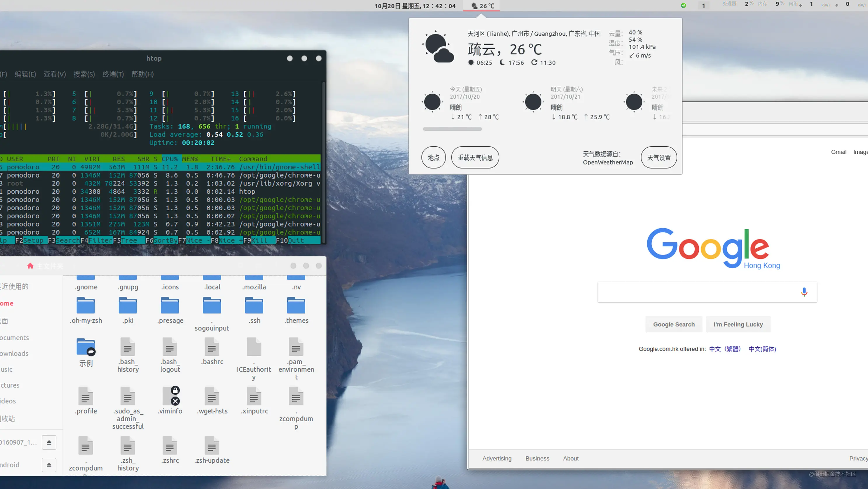Open the 搜索(S) menu
Image resolution: width=868 pixels, height=489 pixels.
point(84,74)
